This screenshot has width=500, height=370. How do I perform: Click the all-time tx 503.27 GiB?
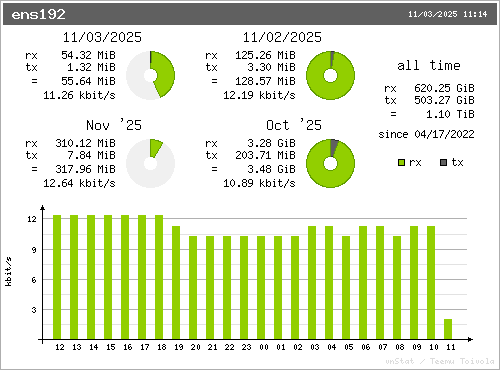coord(444,100)
